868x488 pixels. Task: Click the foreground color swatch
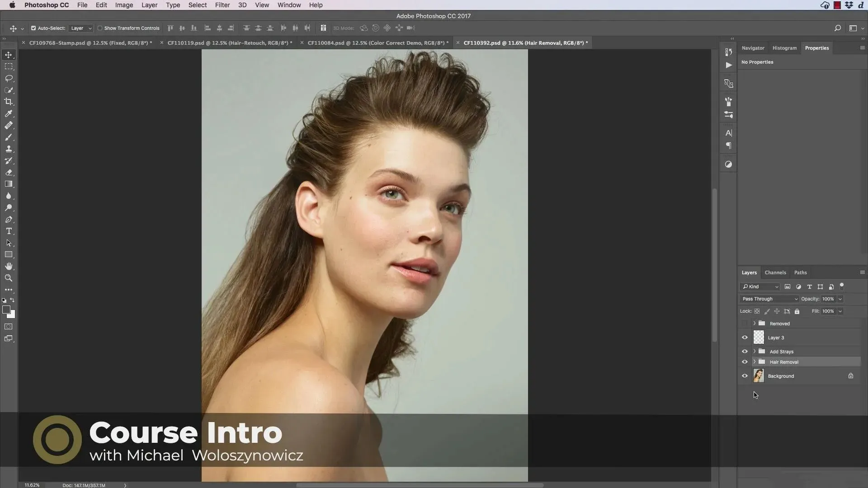tap(6, 310)
